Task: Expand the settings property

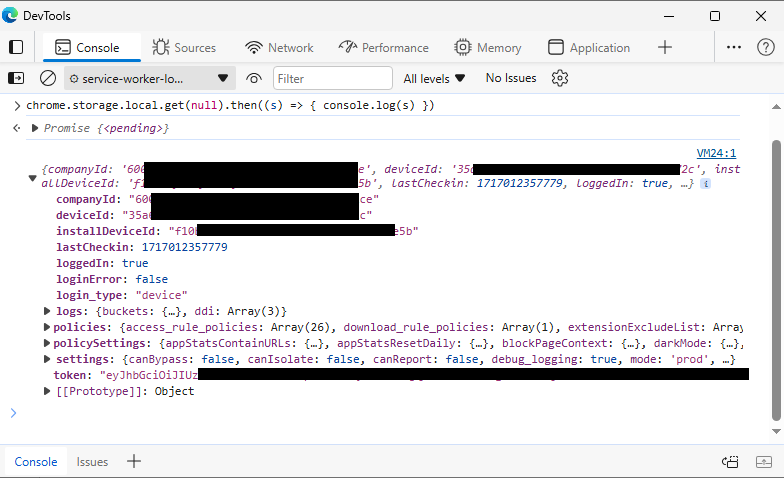Action: pos(47,359)
